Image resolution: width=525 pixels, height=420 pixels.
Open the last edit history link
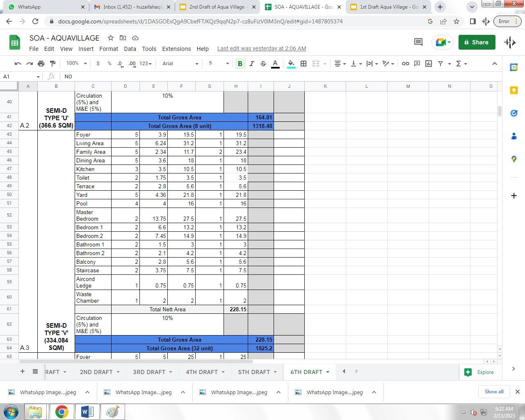(262, 48)
